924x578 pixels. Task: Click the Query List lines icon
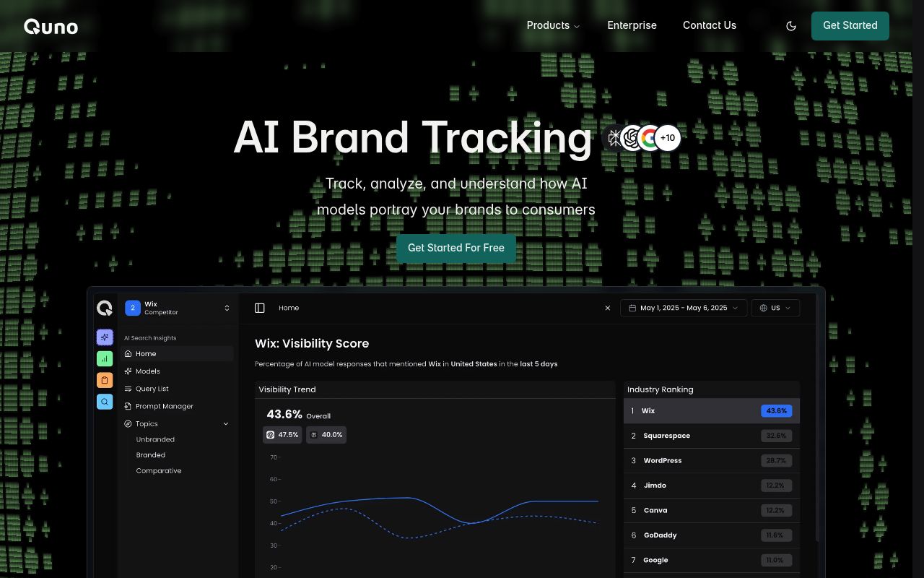coord(128,389)
